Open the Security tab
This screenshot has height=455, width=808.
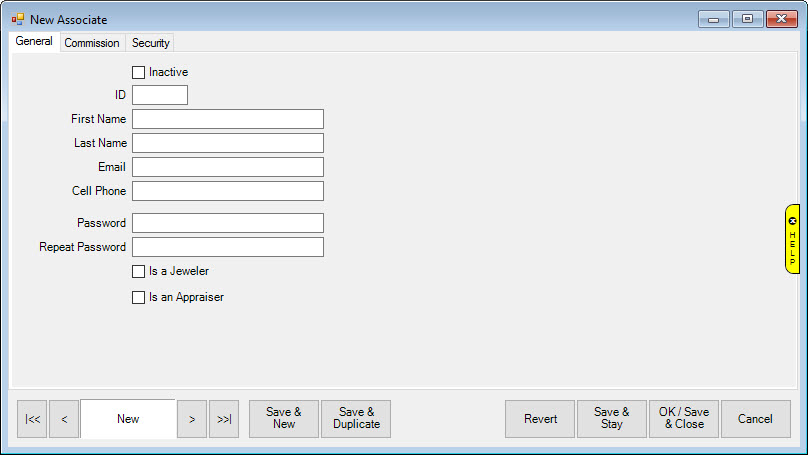coord(151,43)
